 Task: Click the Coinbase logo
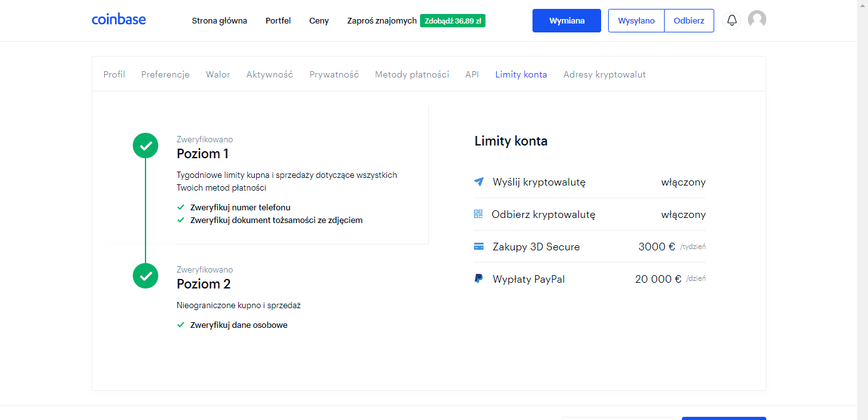(x=118, y=20)
